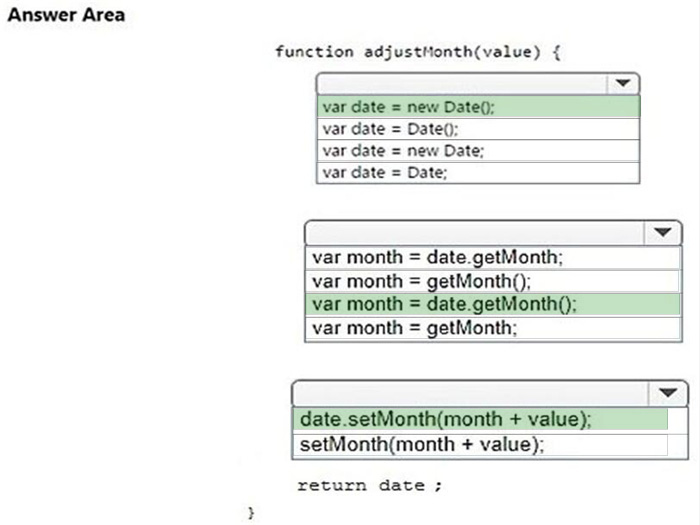Screen dimensions: 700x525
Task: Click the closing brace of the function
Action: pyautogui.click(x=251, y=512)
